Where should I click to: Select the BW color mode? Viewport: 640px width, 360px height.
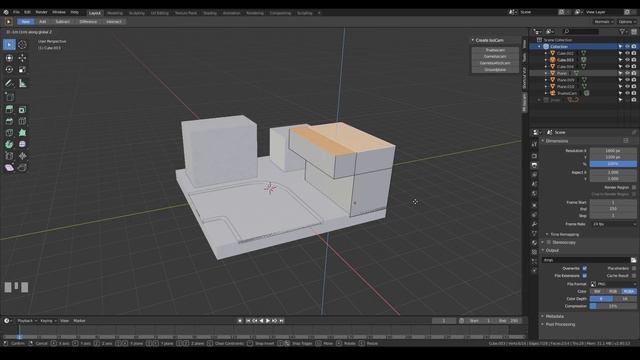point(598,291)
